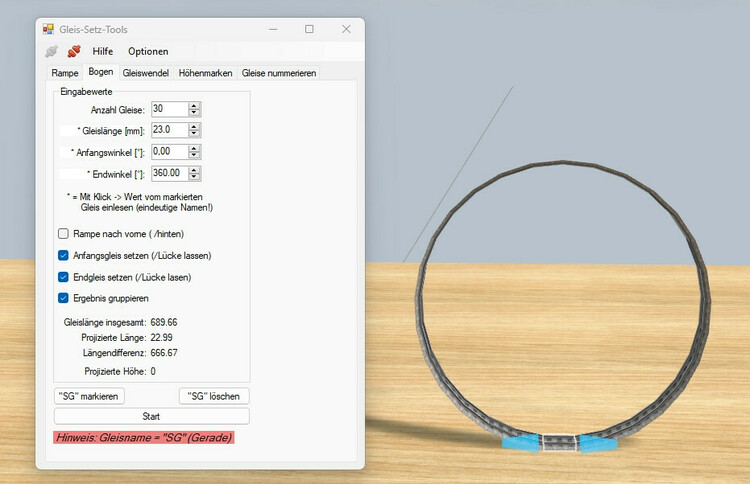
Task: Increase Endwinkel with up arrow
Action: click(194, 170)
